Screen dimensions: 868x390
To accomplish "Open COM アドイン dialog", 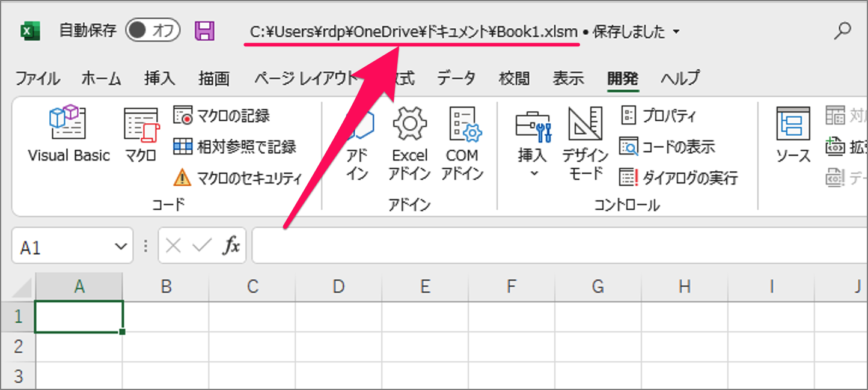I will coord(463,143).
